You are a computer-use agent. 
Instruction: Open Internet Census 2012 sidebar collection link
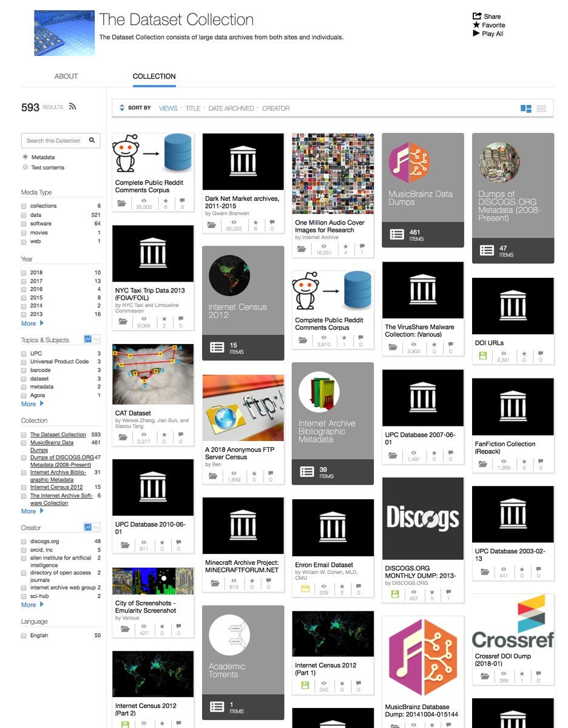pyautogui.click(x=56, y=487)
